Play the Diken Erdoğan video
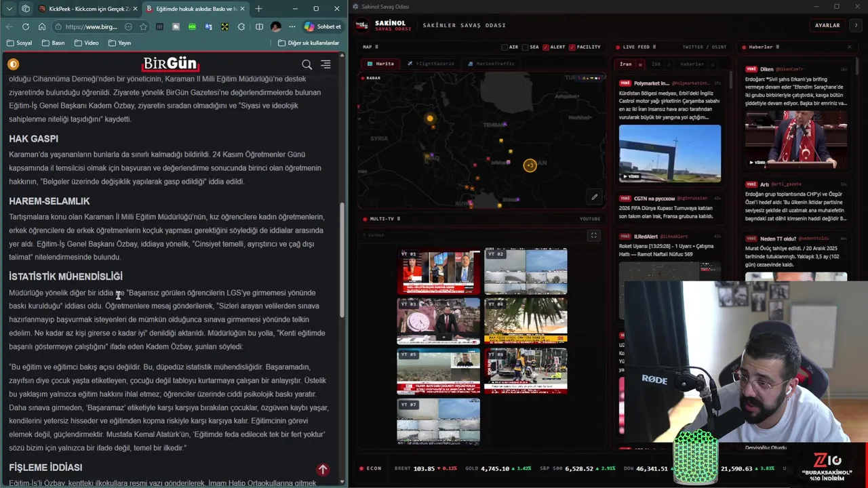868x488 pixels. click(796, 140)
